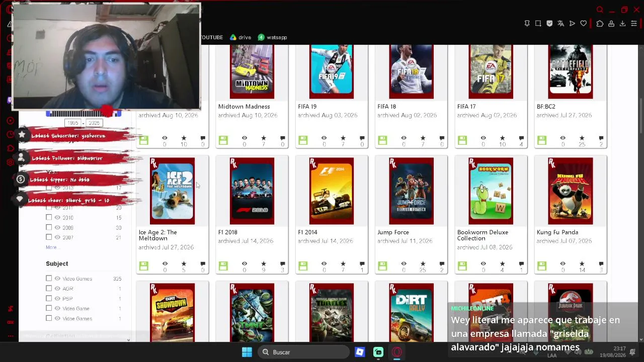
Task: Toggle the eye icon next to PSP subject
Action: [x=57, y=298]
